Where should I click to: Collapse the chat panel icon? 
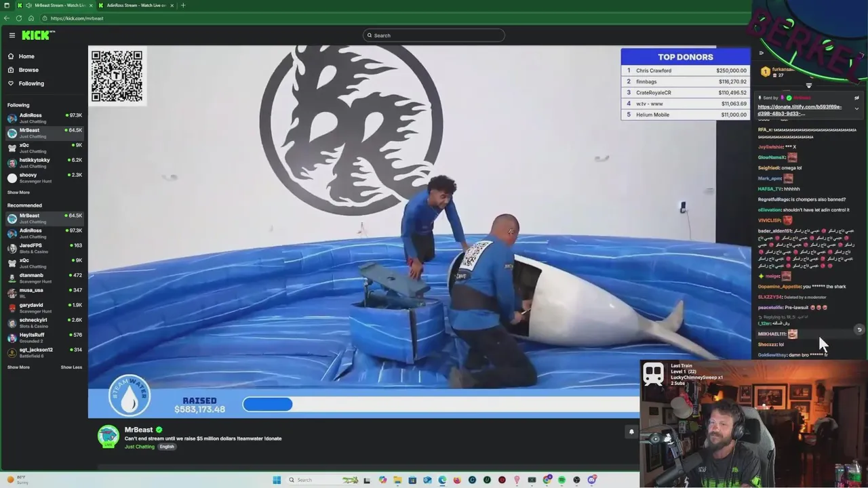[x=761, y=53]
